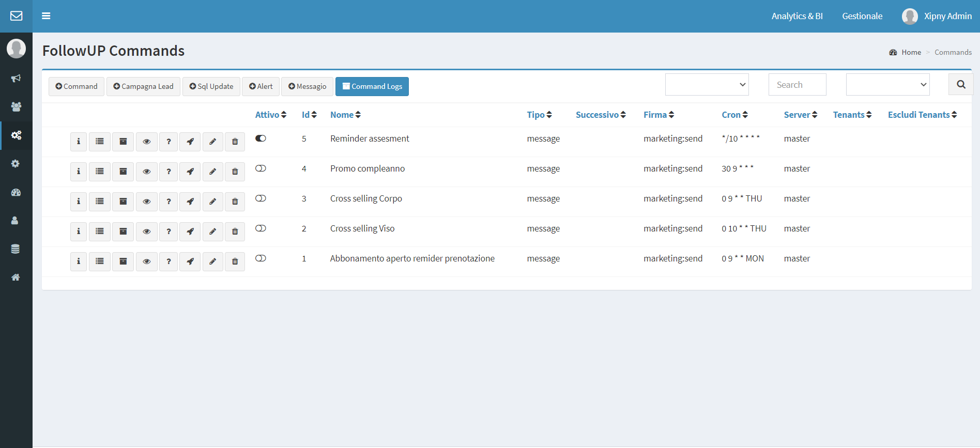Viewport: 980px width, 448px height.
Task: Open list view for Promo compleanno
Action: click(100, 172)
